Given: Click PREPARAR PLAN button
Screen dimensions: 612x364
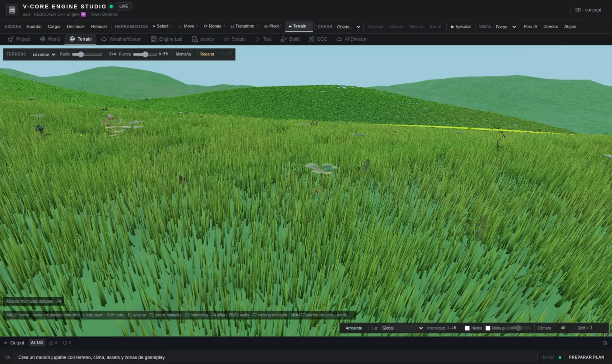Looking at the screenshot, I should click(586, 357).
